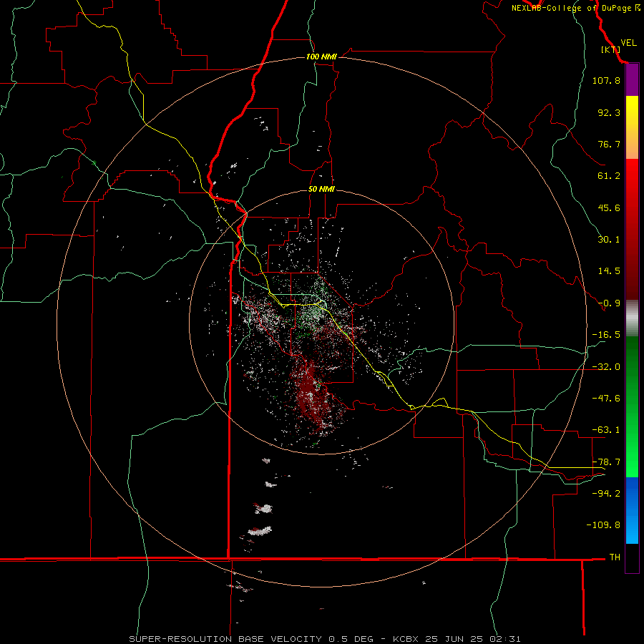The width and height of the screenshot is (644, 644).
Task: Click the -109.8 legend value
Action: tap(603, 525)
